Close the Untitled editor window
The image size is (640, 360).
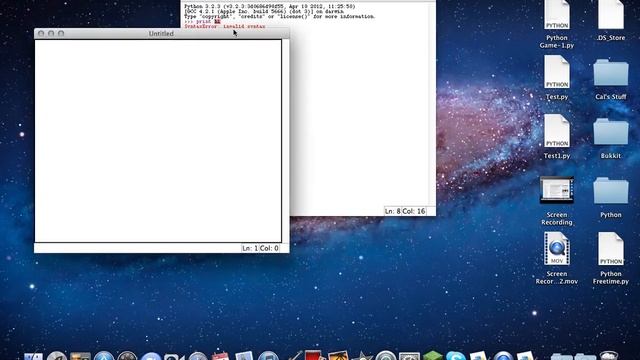click(x=41, y=33)
